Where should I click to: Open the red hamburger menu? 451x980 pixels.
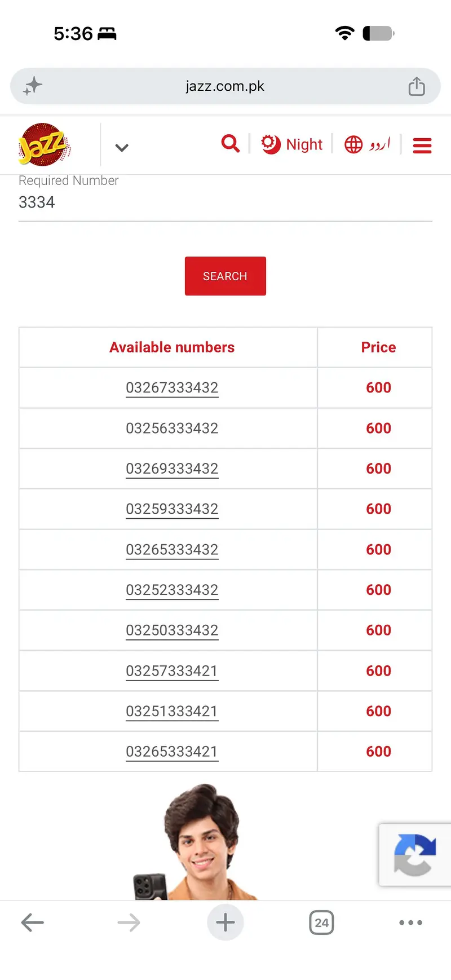[422, 145]
